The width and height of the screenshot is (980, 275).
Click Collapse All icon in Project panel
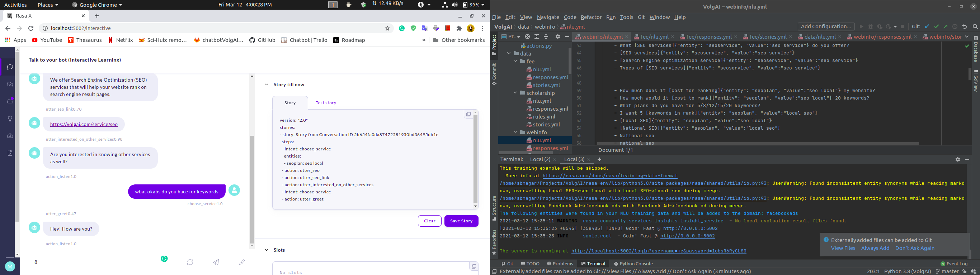point(546,37)
